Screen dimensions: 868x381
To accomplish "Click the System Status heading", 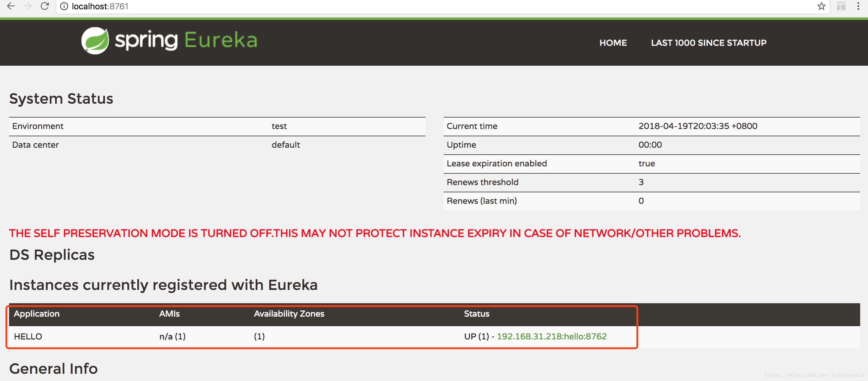I will pyautogui.click(x=61, y=99).
